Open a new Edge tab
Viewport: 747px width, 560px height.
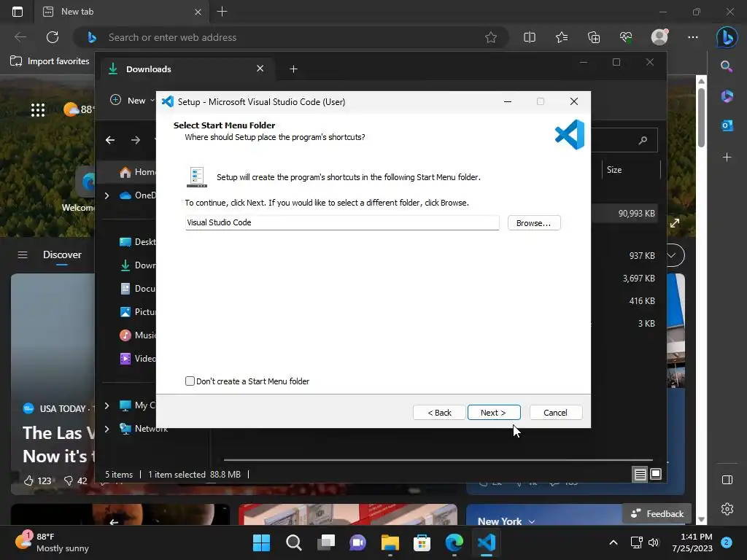coord(222,12)
